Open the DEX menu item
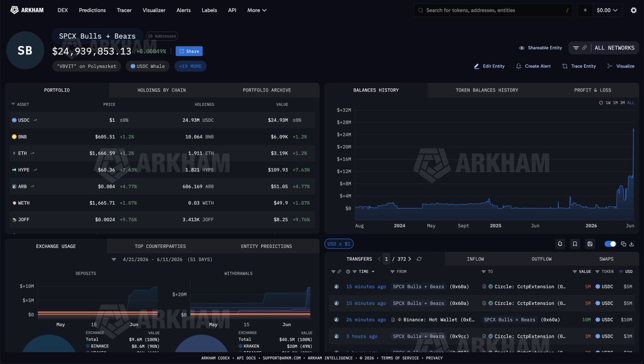 (x=63, y=10)
